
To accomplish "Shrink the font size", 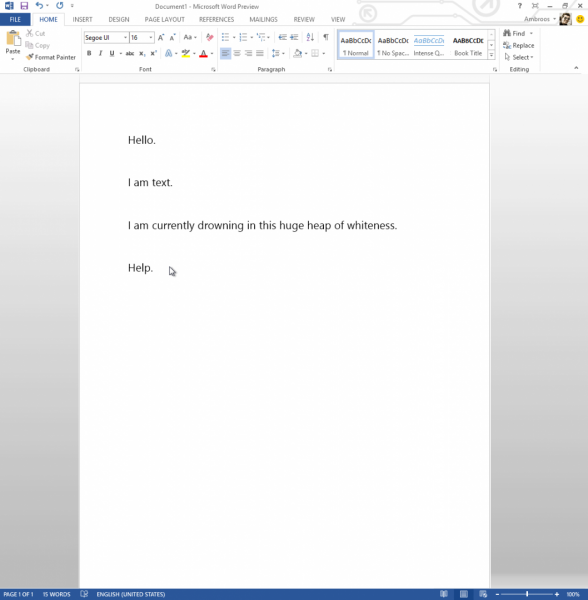I will pyautogui.click(x=173, y=37).
